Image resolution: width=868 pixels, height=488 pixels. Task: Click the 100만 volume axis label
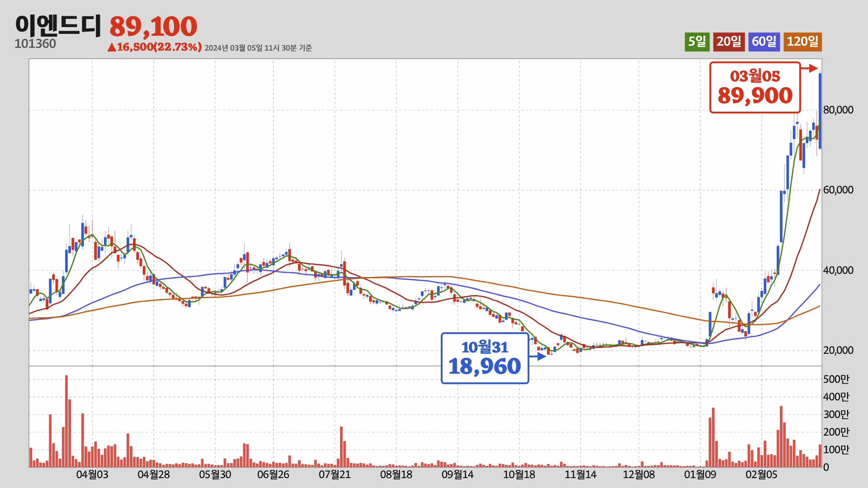[x=836, y=450]
